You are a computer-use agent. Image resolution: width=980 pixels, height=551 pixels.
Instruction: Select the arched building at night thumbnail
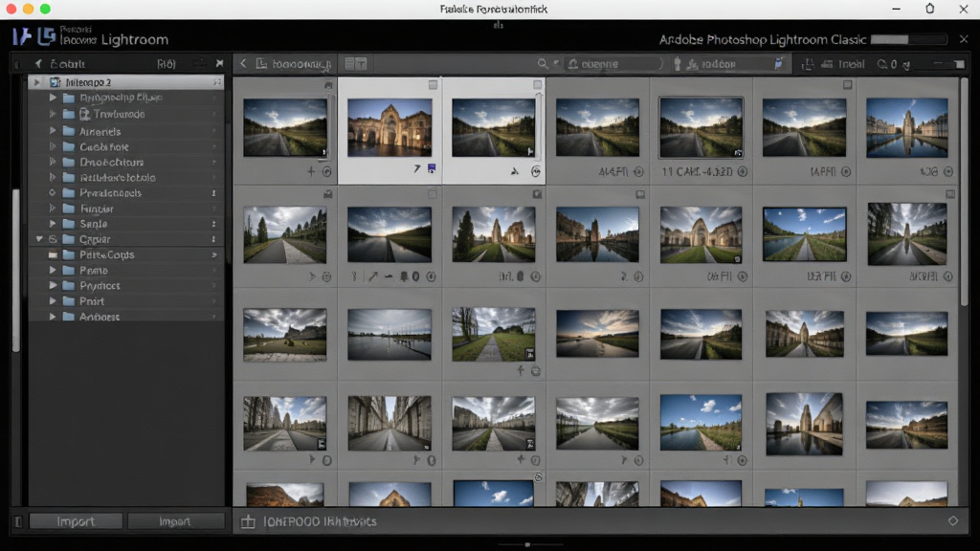[x=390, y=127]
